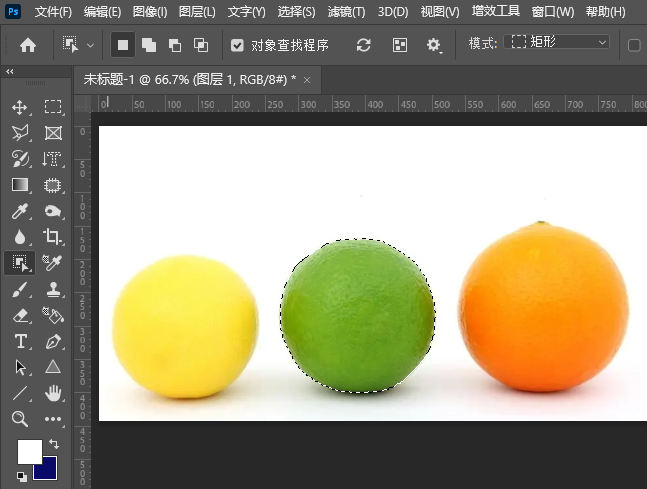Open the gear additional options dropdown

(x=434, y=45)
